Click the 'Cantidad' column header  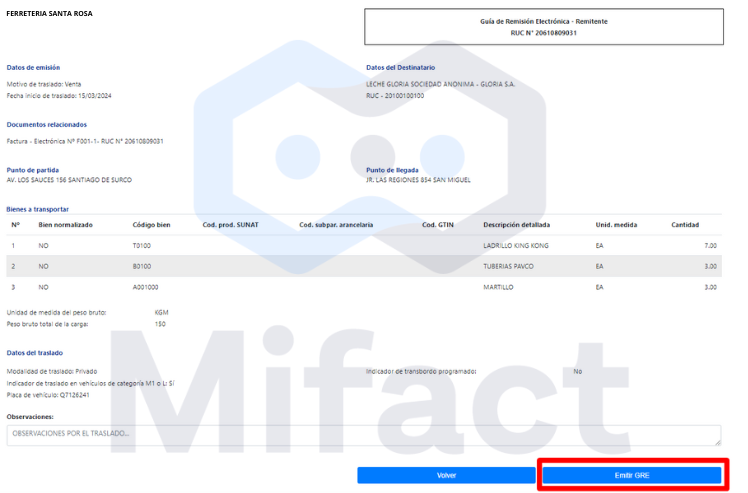685,225
